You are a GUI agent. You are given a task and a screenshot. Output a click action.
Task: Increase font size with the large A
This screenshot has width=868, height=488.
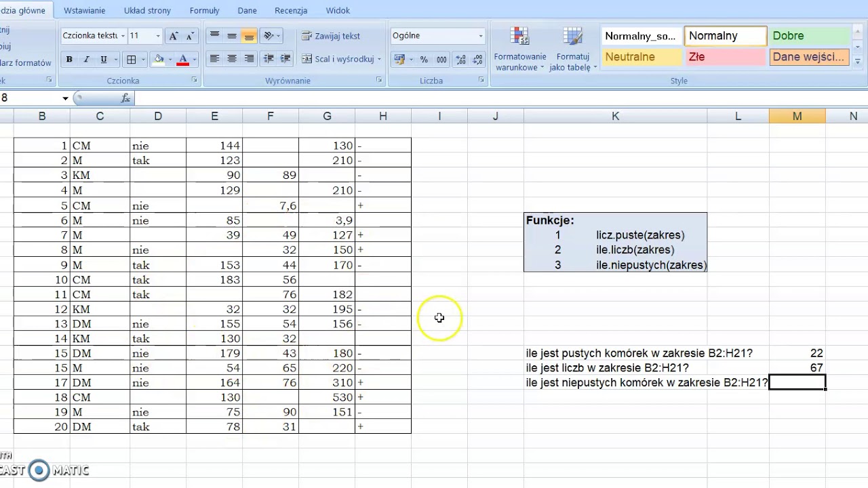(x=174, y=36)
